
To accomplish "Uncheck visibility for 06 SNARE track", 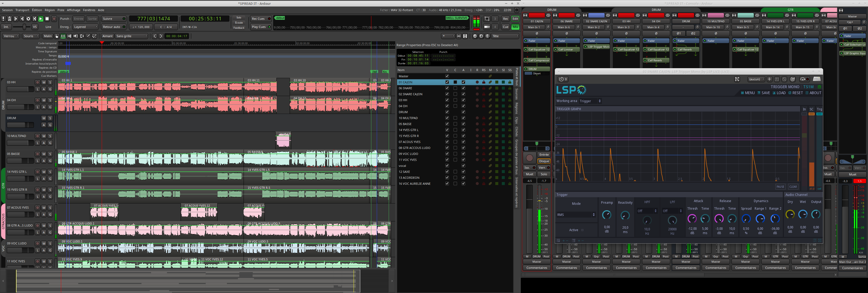I will click(447, 88).
